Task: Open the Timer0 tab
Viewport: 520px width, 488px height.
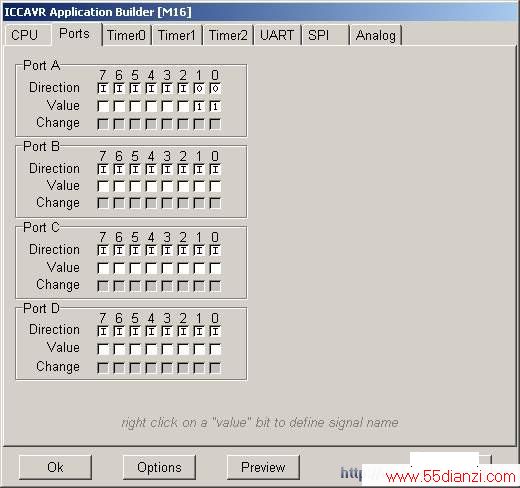Action: coord(126,35)
